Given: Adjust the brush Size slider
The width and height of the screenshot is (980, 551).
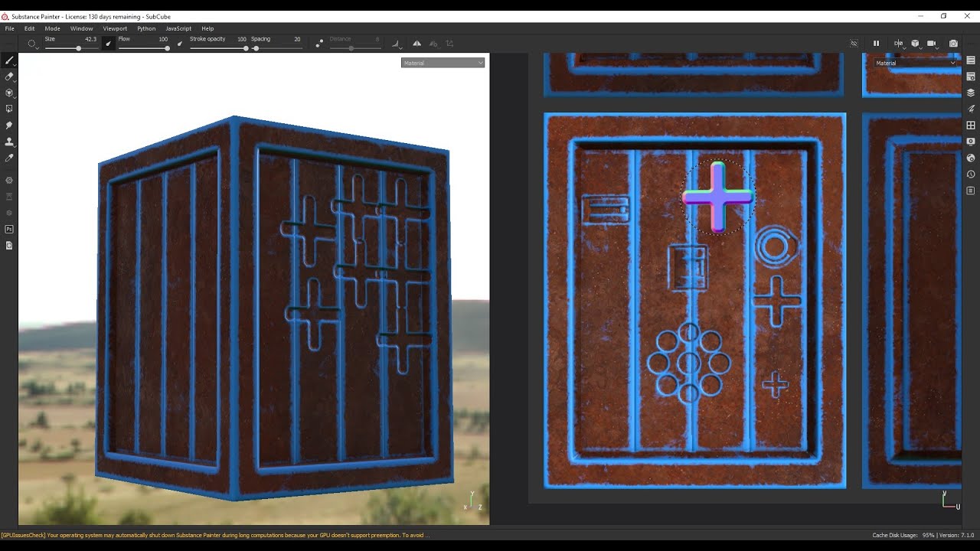Looking at the screenshot, I should coord(71,48).
